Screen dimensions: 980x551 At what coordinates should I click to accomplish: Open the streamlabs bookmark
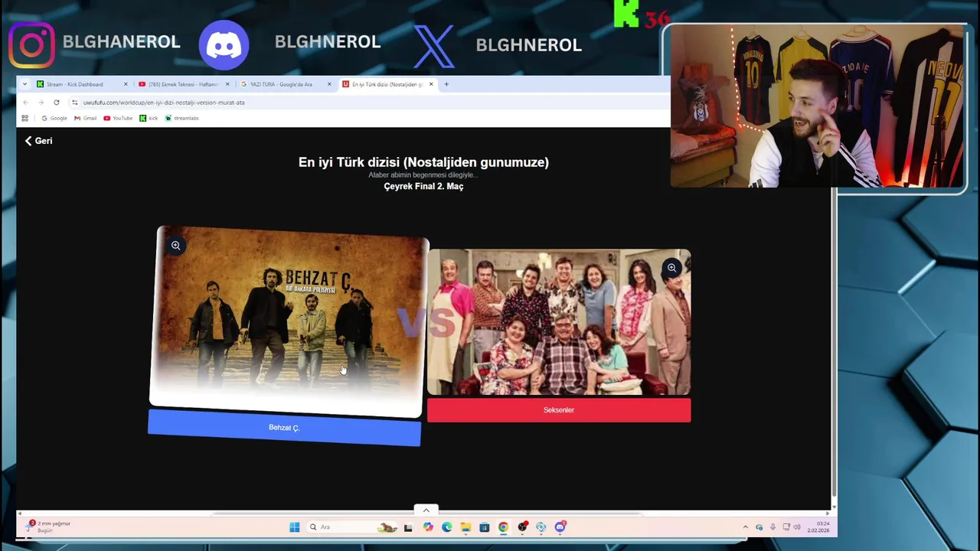182,118
